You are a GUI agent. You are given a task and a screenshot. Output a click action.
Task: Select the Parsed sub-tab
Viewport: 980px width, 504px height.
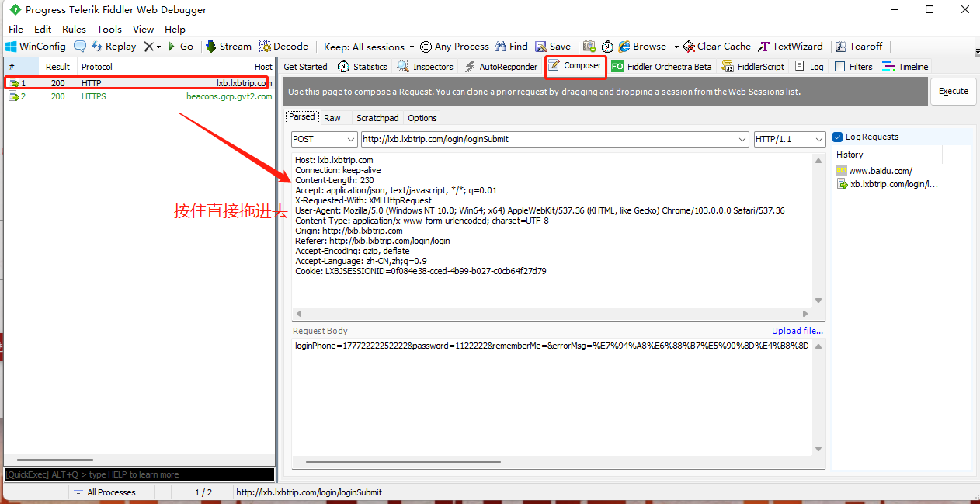coord(302,117)
